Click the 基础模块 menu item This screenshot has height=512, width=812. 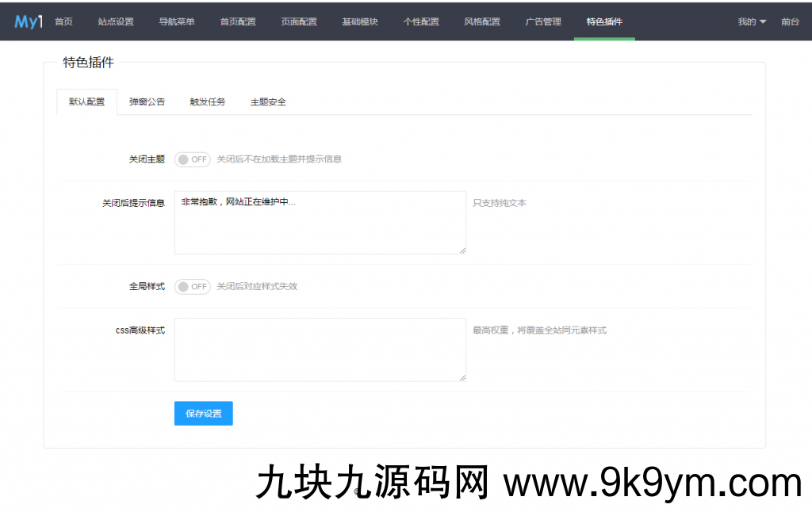pos(360,21)
